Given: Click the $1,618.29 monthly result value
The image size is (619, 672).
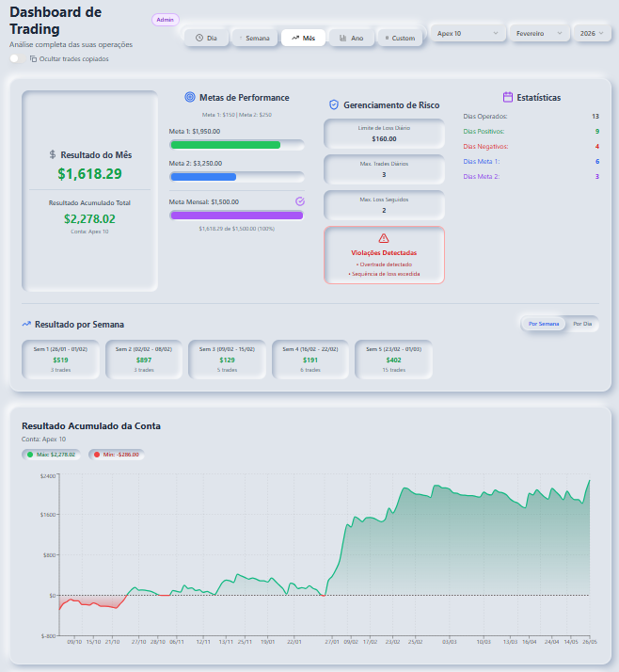Looking at the screenshot, I should (90, 174).
